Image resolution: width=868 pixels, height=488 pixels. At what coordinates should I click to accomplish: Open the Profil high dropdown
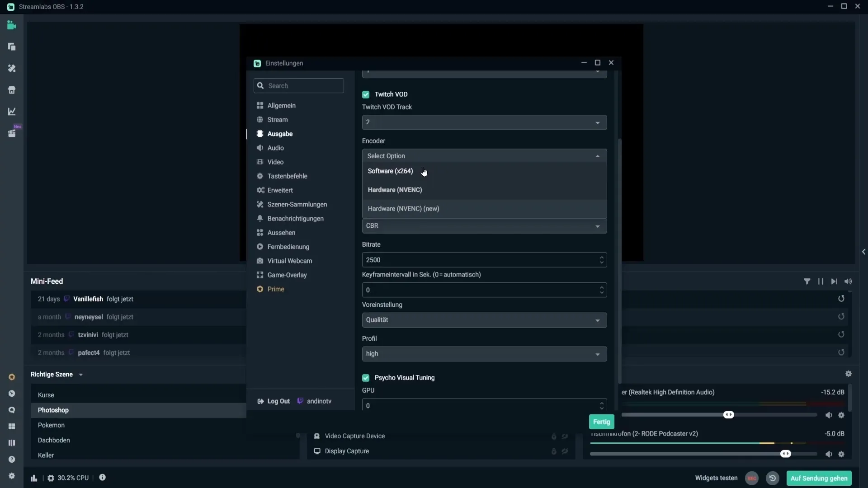[x=484, y=354]
